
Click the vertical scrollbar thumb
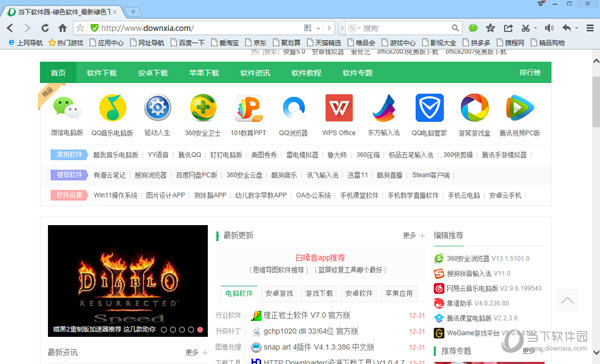coord(596,101)
